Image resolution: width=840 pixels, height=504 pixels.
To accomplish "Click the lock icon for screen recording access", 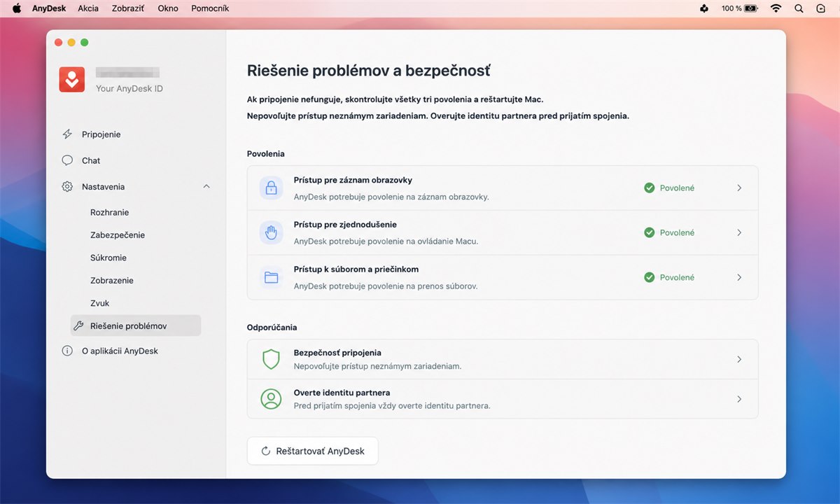I will [271, 188].
